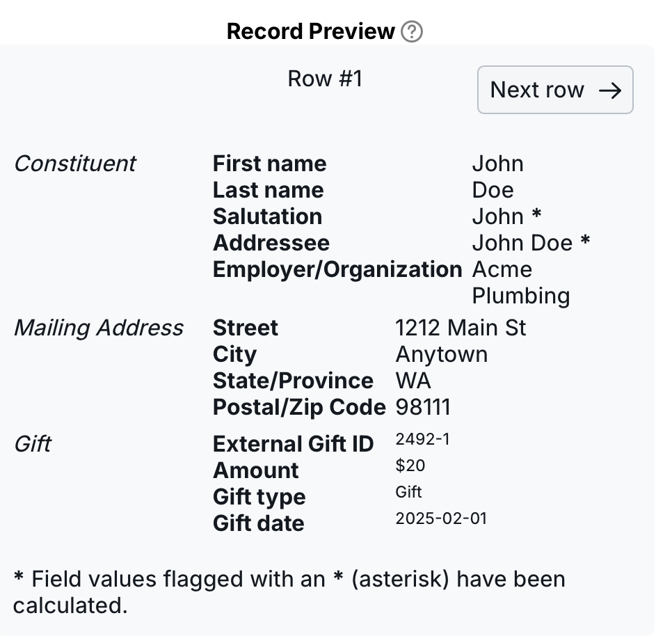This screenshot has width=672, height=643.
Task: Click the gift date value 2025-02-01
Action: pyautogui.click(x=441, y=518)
